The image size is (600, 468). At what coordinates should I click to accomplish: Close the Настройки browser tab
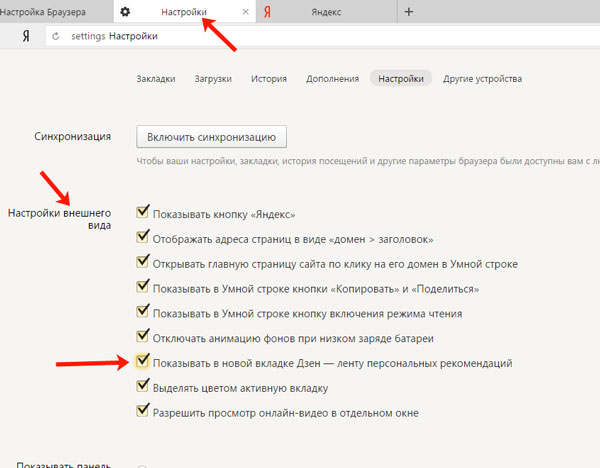point(246,12)
